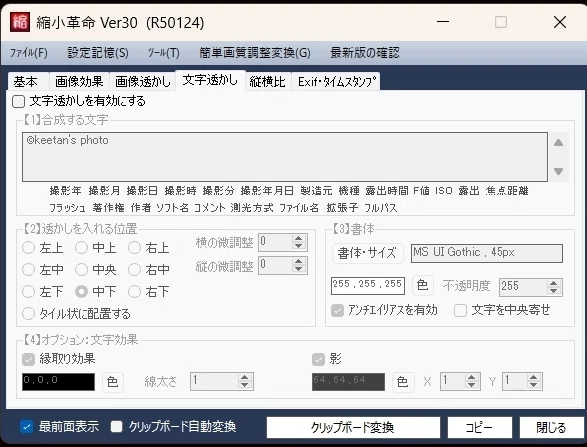Insert the F値 tag

[421, 191]
